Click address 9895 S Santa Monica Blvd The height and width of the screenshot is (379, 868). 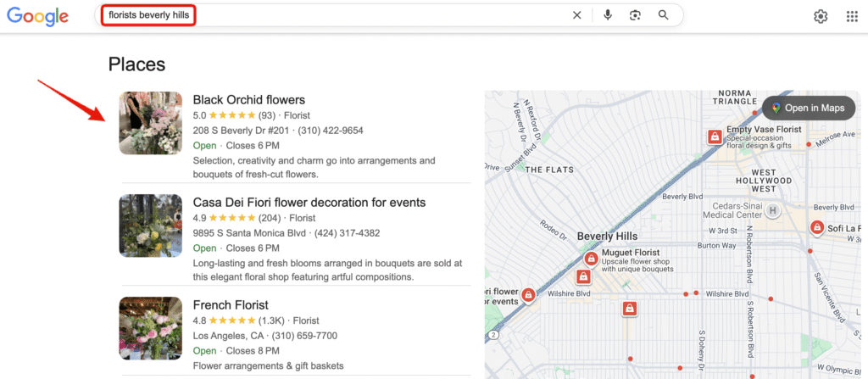point(249,232)
